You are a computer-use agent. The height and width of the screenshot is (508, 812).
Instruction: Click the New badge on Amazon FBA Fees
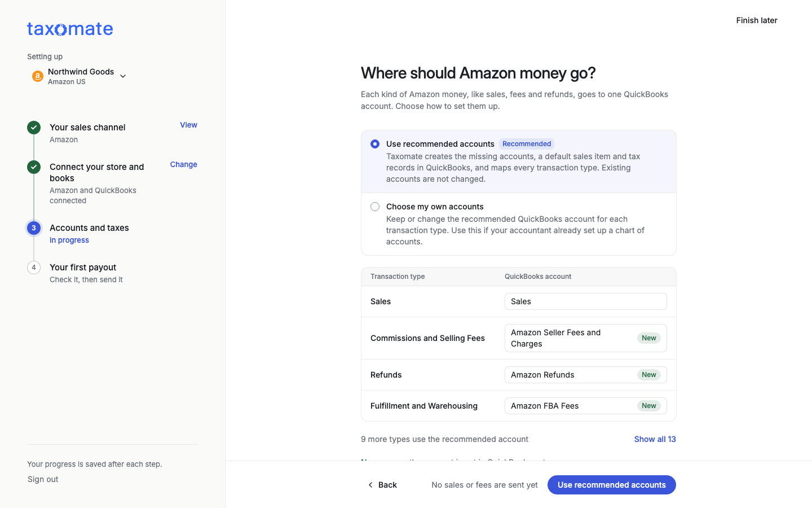(x=649, y=406)
